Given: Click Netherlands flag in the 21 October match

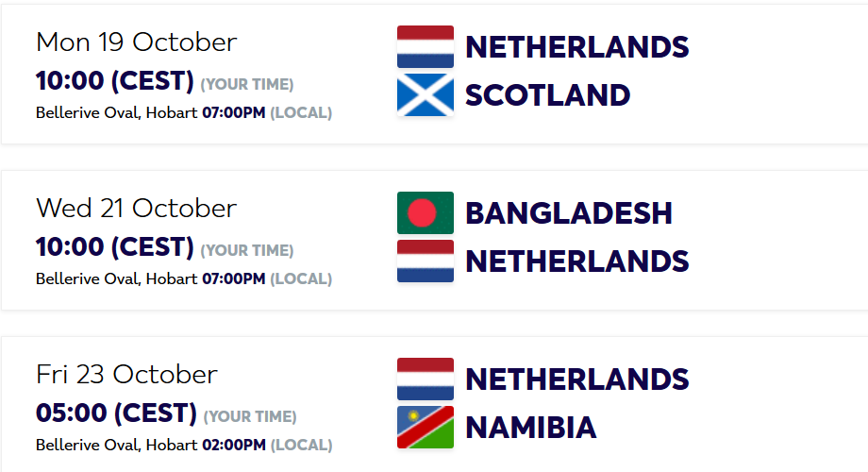Looking at the screenshot, I should click(x=426, y=261).
